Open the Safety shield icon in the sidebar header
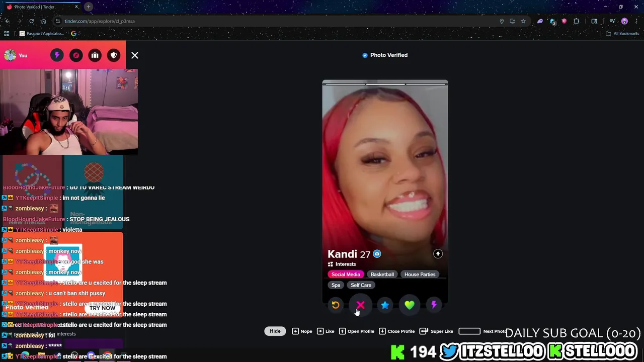 tap(114, 55)
